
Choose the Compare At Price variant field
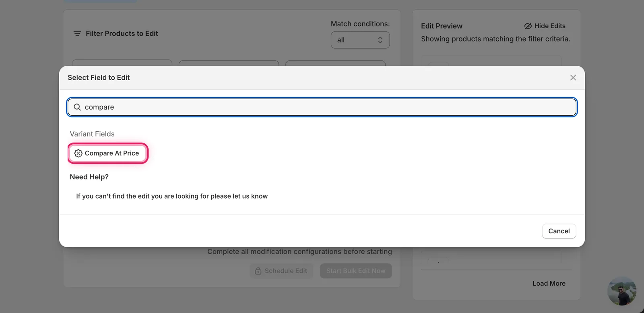point(107,153)
